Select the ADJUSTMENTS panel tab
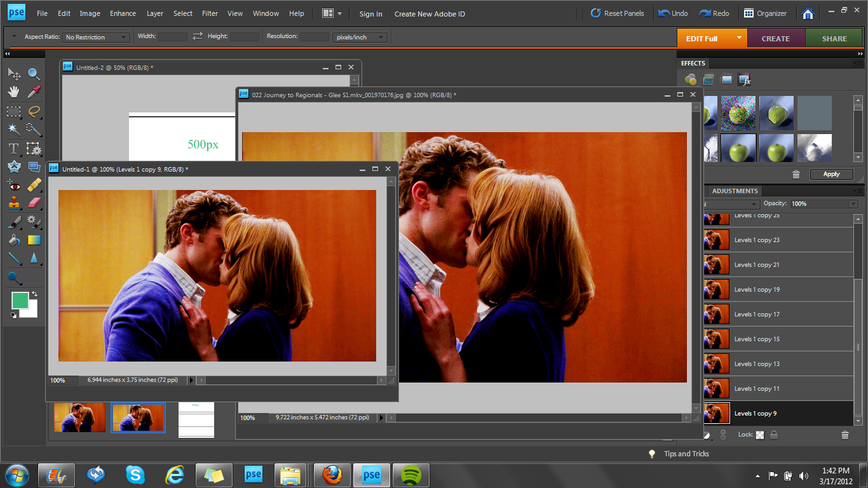 pos(735,191)
